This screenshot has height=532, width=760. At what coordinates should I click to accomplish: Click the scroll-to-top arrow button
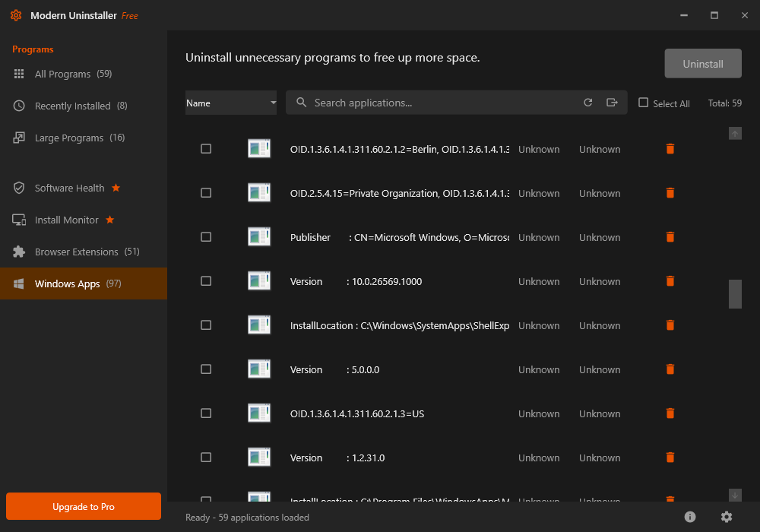pyautogui.click(x=735, y=133)
